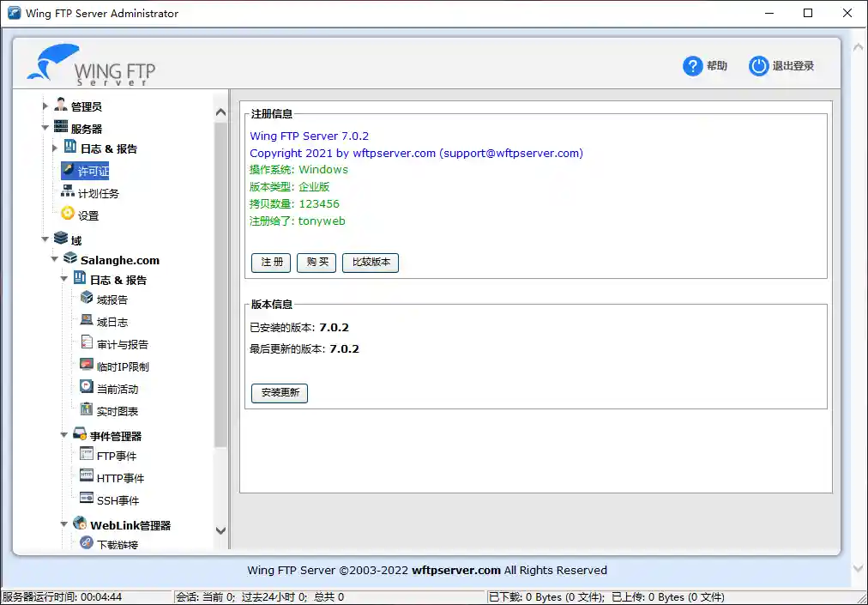Open the 设置 settings gear icon

pyautogui.click(x=70, y=215)
